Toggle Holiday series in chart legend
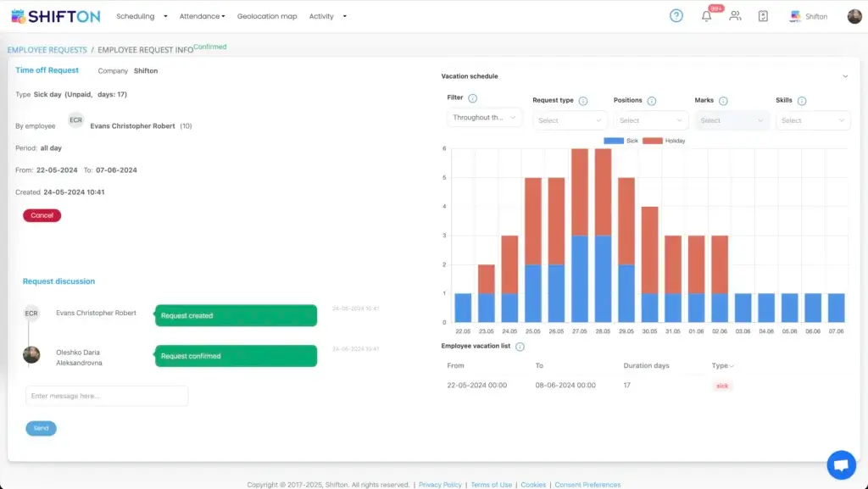This screenshot has width=868, height=489. tap(665, 141)
